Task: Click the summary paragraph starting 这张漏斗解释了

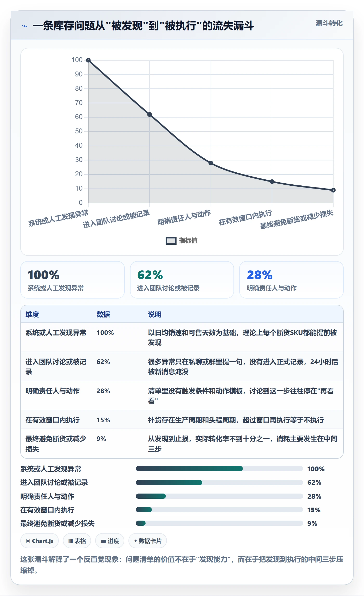Action: [182, 565]
